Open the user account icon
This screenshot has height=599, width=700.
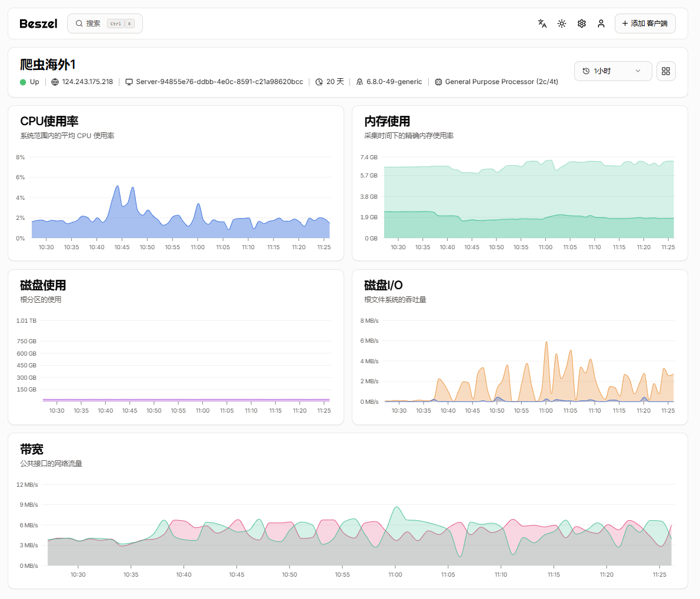coord(601,24)
